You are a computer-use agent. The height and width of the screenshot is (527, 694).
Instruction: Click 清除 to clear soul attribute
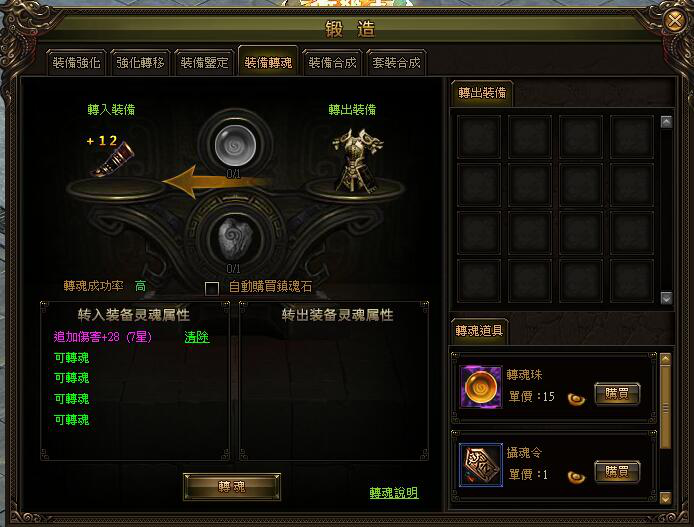(197, 337)
